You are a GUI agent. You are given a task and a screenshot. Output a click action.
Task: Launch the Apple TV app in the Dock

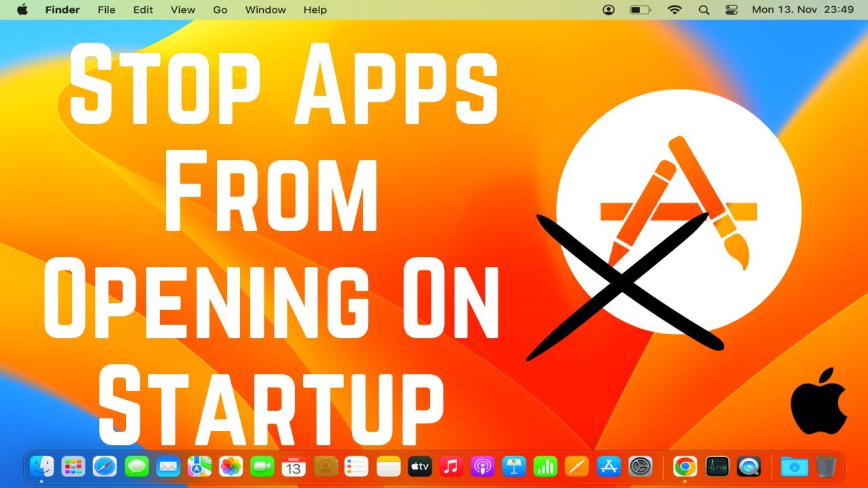coord(420,466)
